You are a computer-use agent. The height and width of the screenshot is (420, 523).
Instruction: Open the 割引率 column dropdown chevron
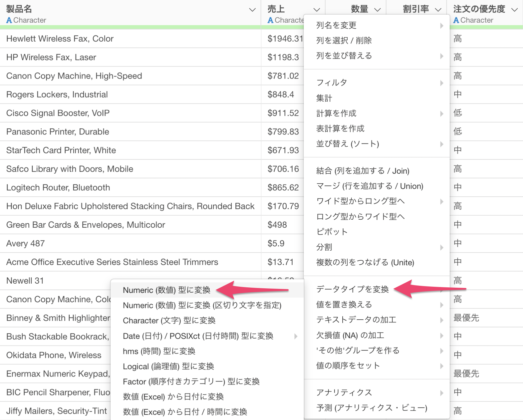(438, 10)
